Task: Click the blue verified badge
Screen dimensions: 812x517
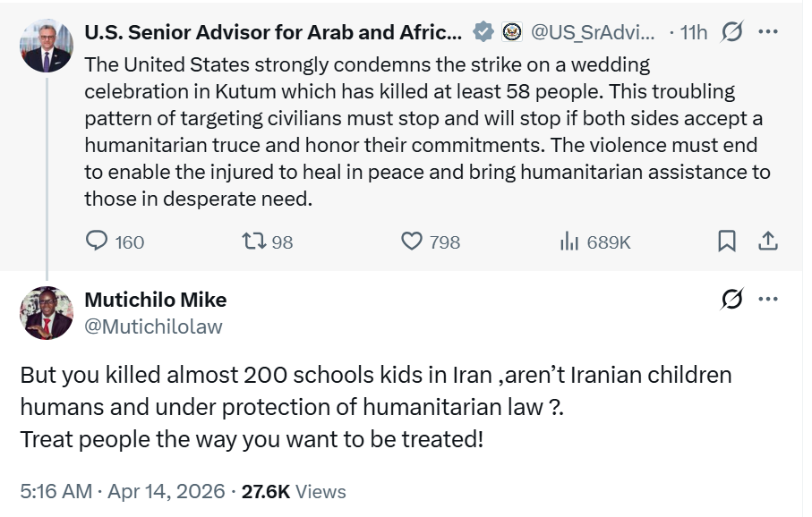Action: 483,32
